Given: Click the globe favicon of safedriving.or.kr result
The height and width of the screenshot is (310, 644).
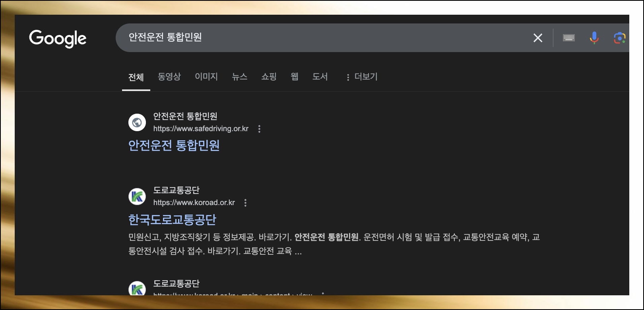Looking at the screenshot, I should click(137, 122).
